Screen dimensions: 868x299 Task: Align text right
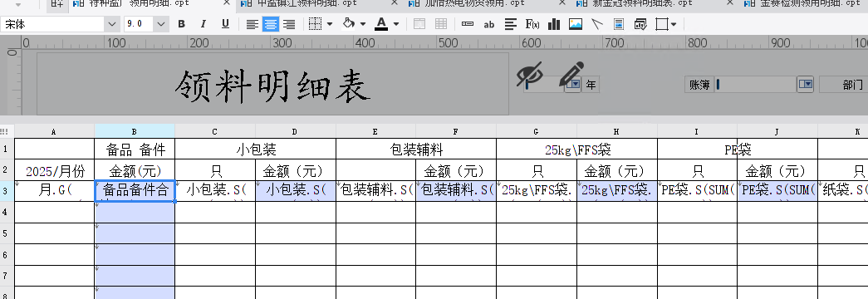(x=289, y=24)
